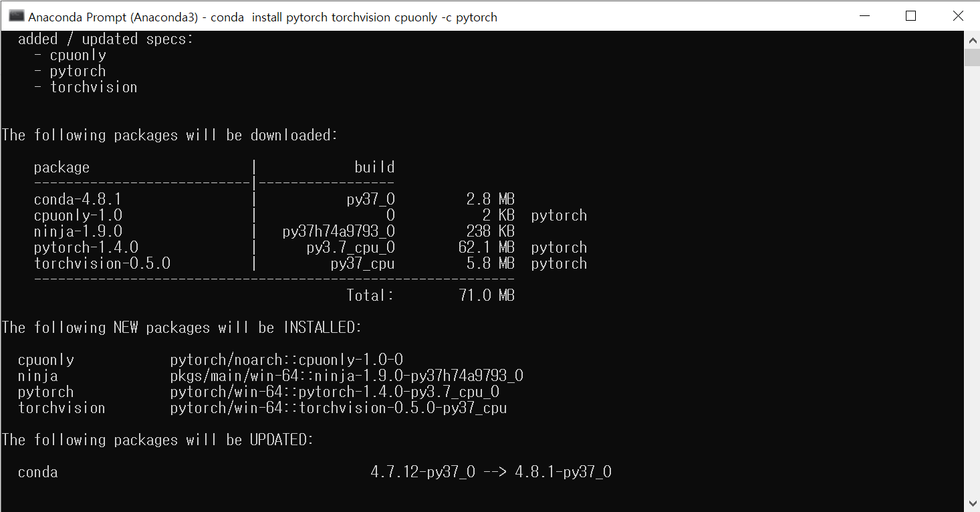Image resolution: width=980 pixels, height=512 pixels.
Task: Click 'The following NEW packages will be INSTALLED:' line
Action: pyautogui.click(x=182, y=328)
